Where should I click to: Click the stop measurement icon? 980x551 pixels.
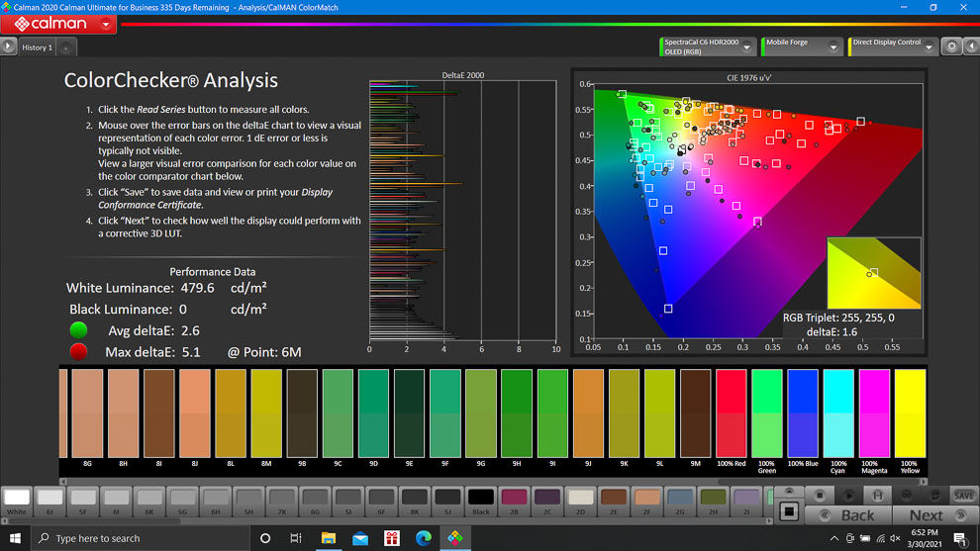click(820, 496)
